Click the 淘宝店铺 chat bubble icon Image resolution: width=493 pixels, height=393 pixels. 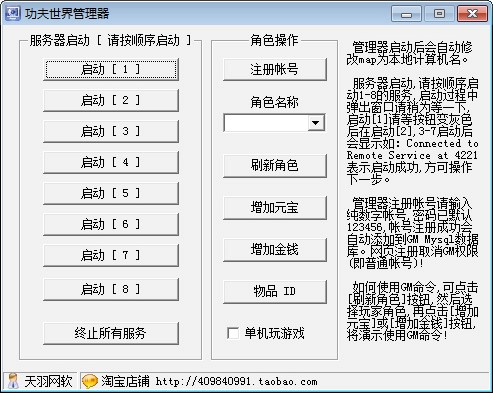click(90, 381)
